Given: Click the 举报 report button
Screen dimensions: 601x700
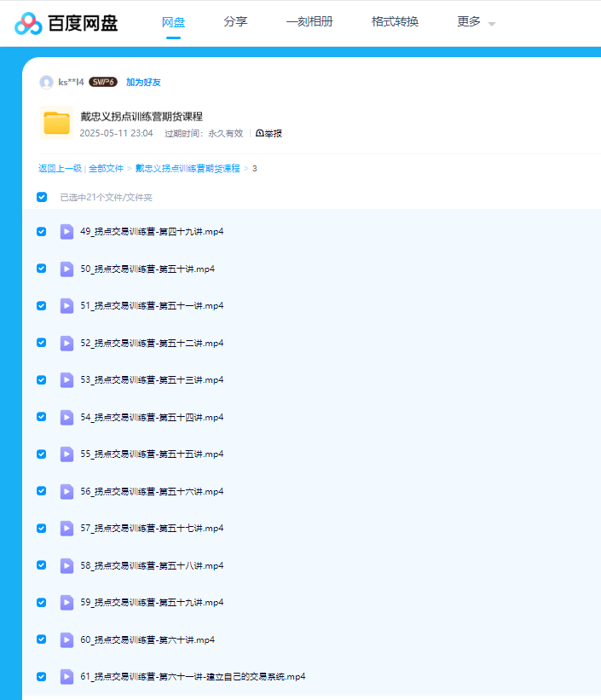Looking at the screenshot, I should click(x=269, y=134).
